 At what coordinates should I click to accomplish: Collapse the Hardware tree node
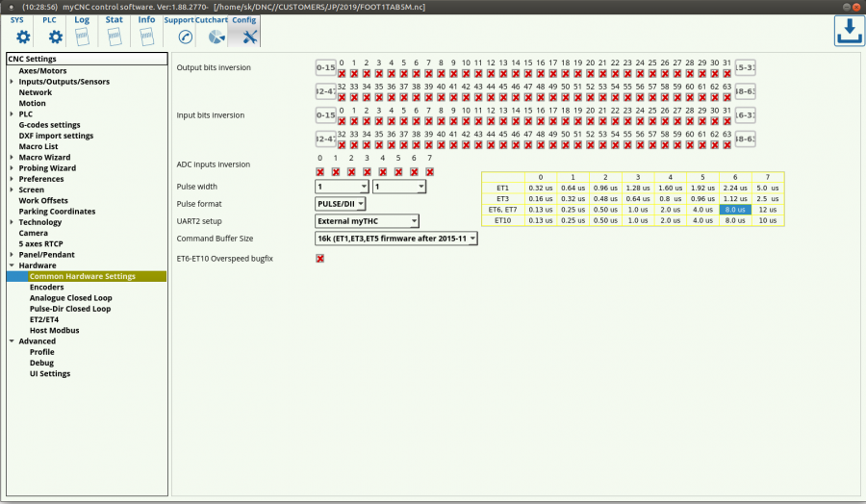(12, 265)
